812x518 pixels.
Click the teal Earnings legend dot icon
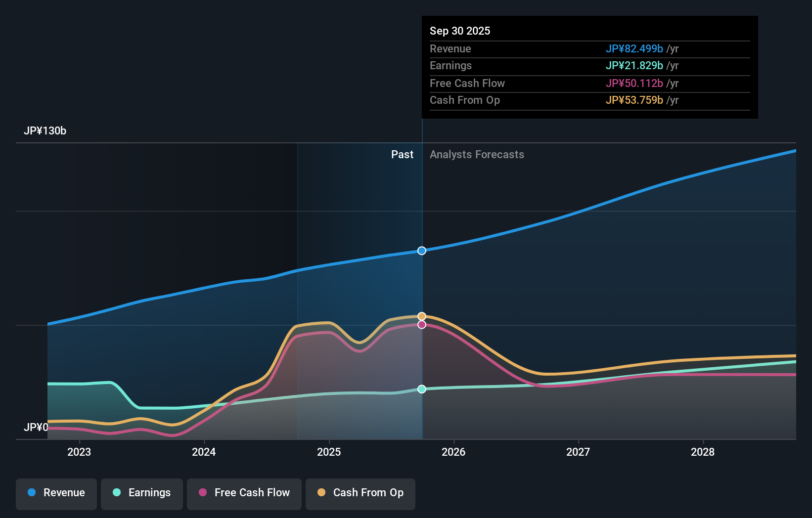point(116,493)
